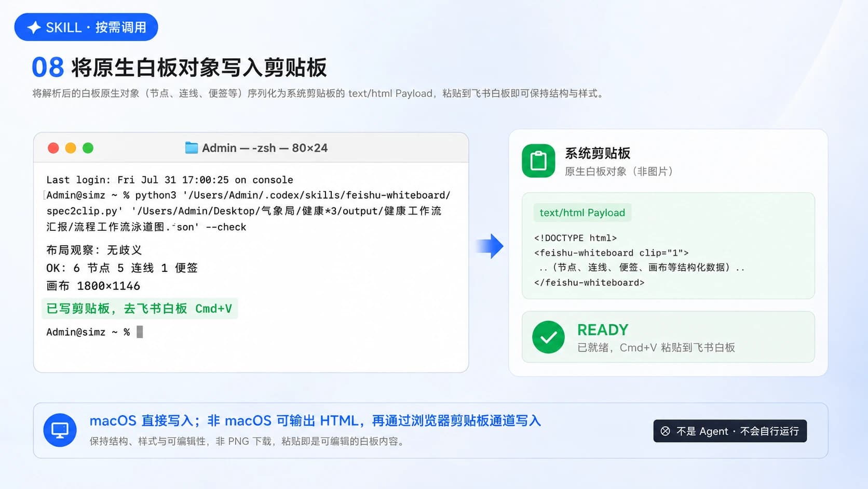This screenshot has height=489, width=868.
Task: Click the SKILL · 按需调用 badge
Action: coord(86,27)
